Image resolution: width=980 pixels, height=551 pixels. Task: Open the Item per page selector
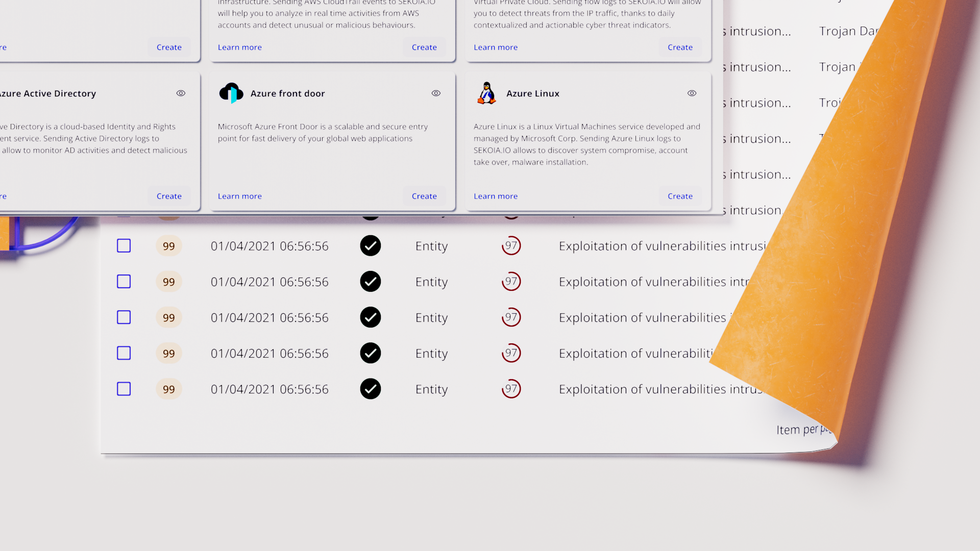tap(803, 430)
